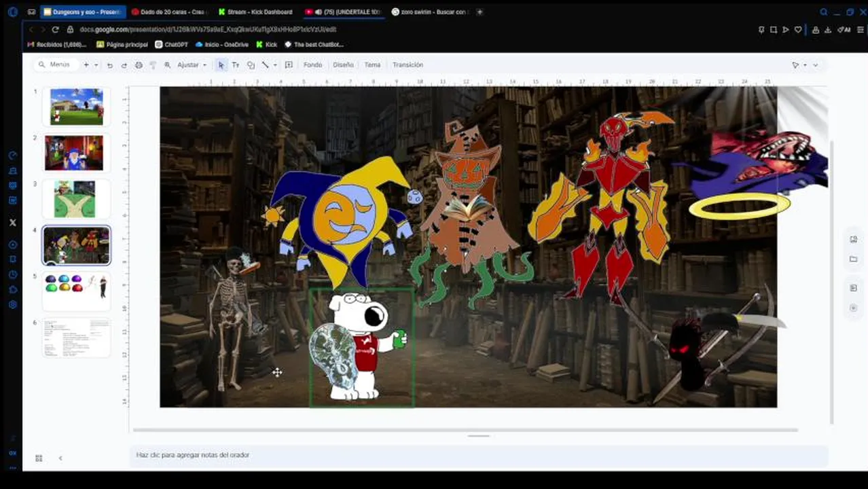Switch to grid view of slides

tap(39, 458)
